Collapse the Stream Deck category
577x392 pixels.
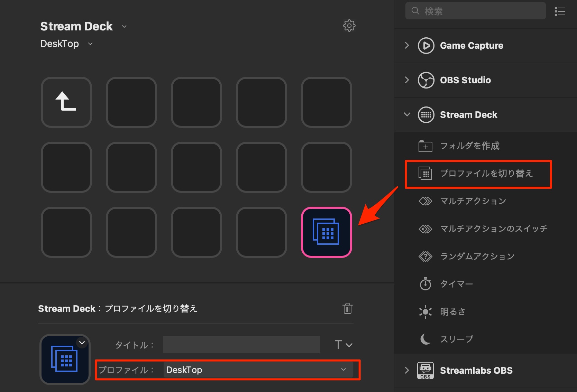click(x=407, y=114)
